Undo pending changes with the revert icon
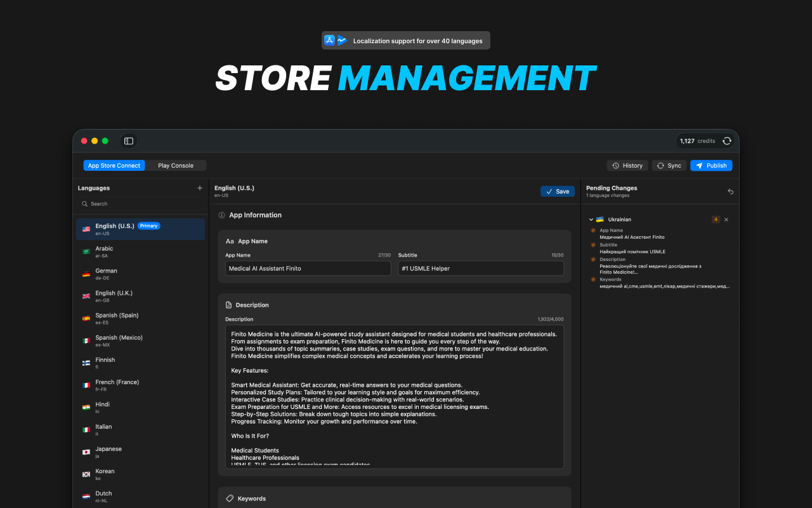This screenshot has width=812, height=508. click(x=730, y=191)
